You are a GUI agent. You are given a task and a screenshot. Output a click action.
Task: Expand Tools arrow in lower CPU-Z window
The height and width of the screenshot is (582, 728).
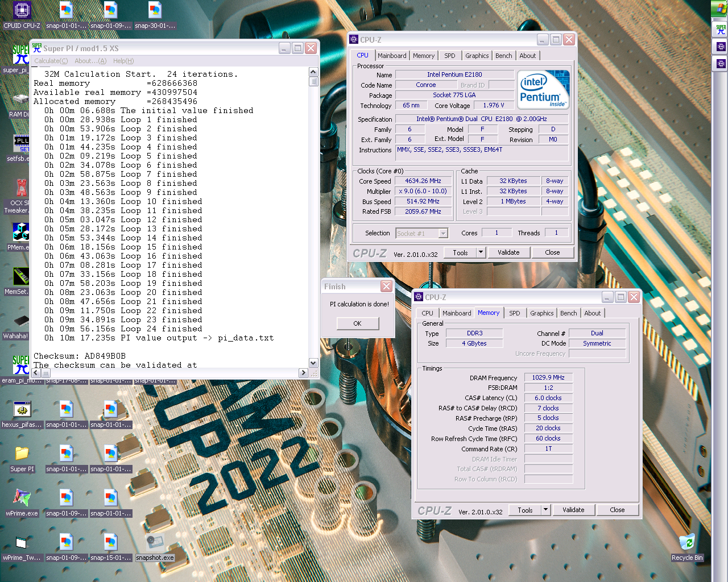tap(546, 510)
